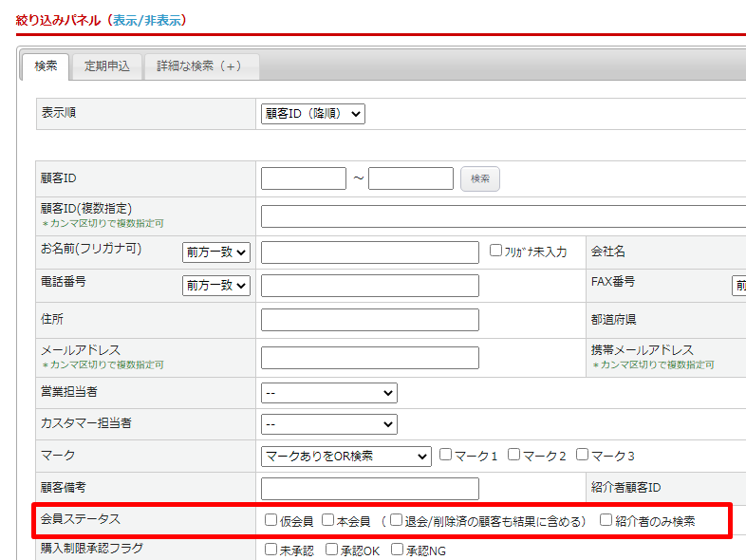Enable 退会/削除済の顧客も結果に含める checkbox
Viewport: 746px width, 560px height.
pyautogui.click(x=396, y=520)
